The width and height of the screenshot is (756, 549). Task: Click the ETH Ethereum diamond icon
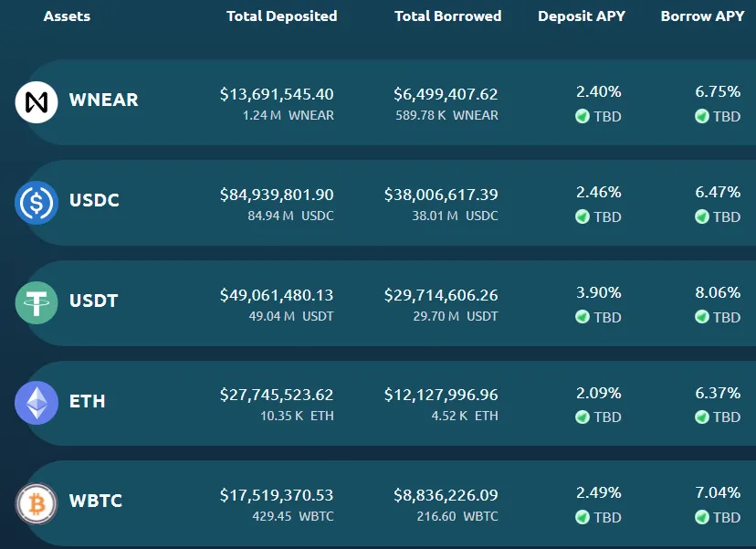[x=37, y=403]
